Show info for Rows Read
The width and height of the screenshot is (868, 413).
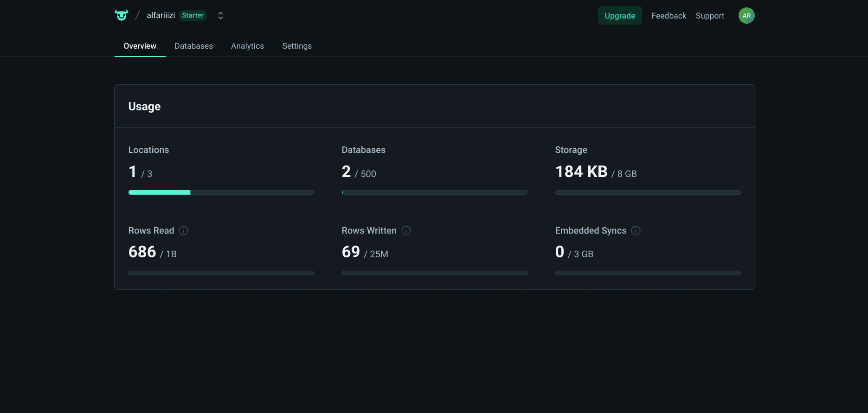[184, 231]
